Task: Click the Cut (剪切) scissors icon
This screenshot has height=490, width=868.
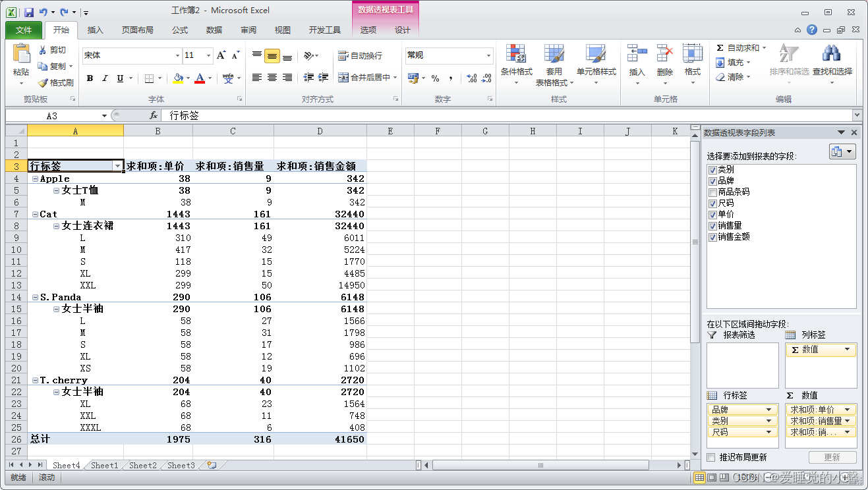Action: (43, 50)
